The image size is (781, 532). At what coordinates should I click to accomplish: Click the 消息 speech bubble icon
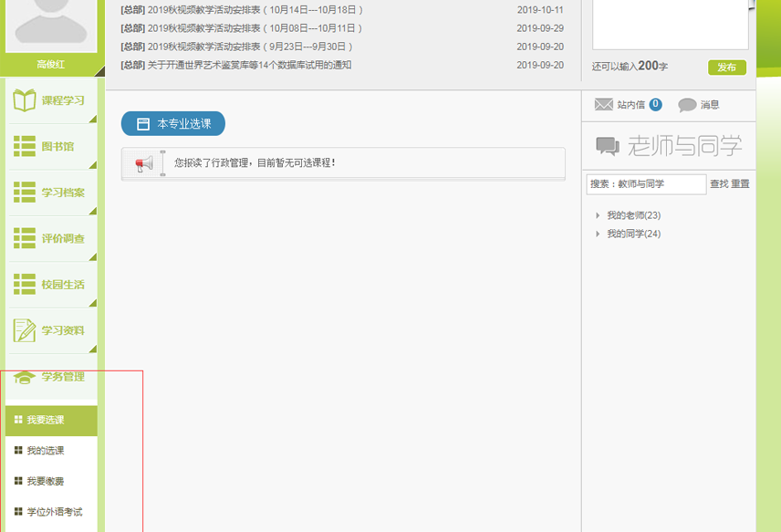click(x=687, y=105)
